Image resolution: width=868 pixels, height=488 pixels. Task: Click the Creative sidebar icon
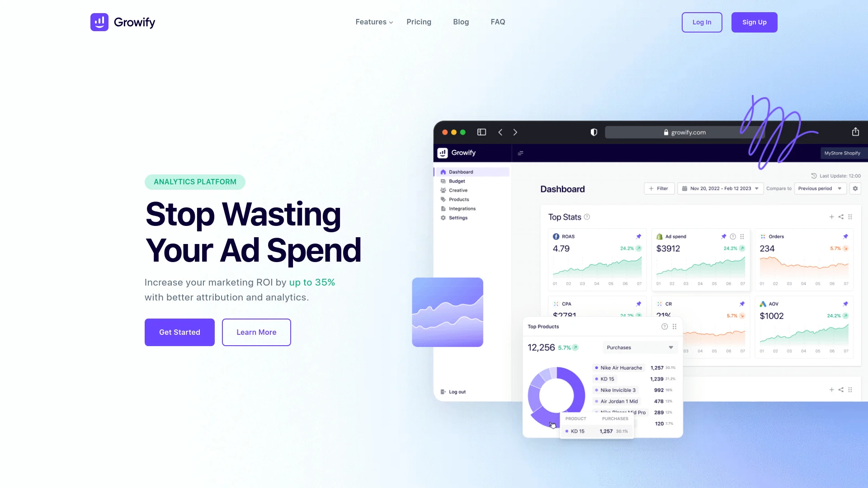(x=443, y=190)
